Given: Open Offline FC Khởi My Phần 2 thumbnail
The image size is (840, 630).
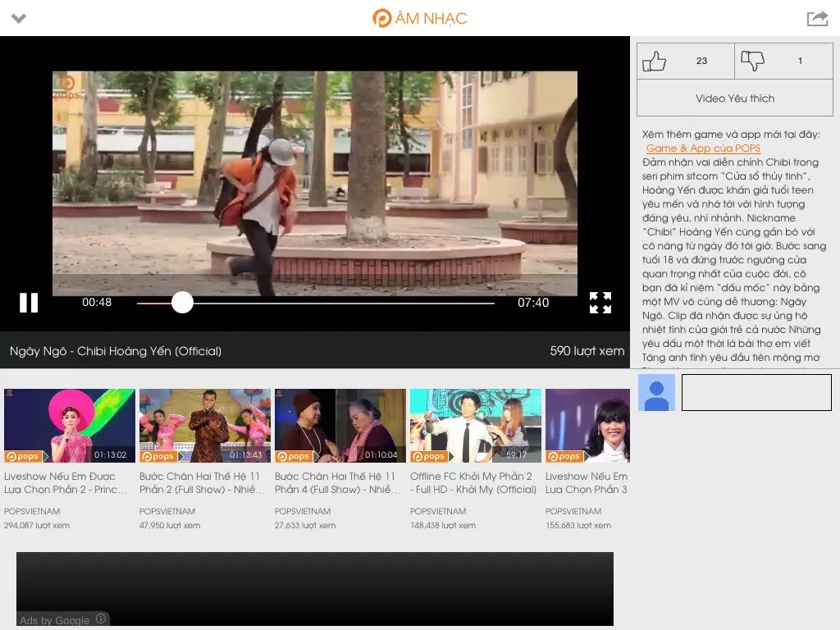Looking at the screenshot, I should (x=476, y=426).
